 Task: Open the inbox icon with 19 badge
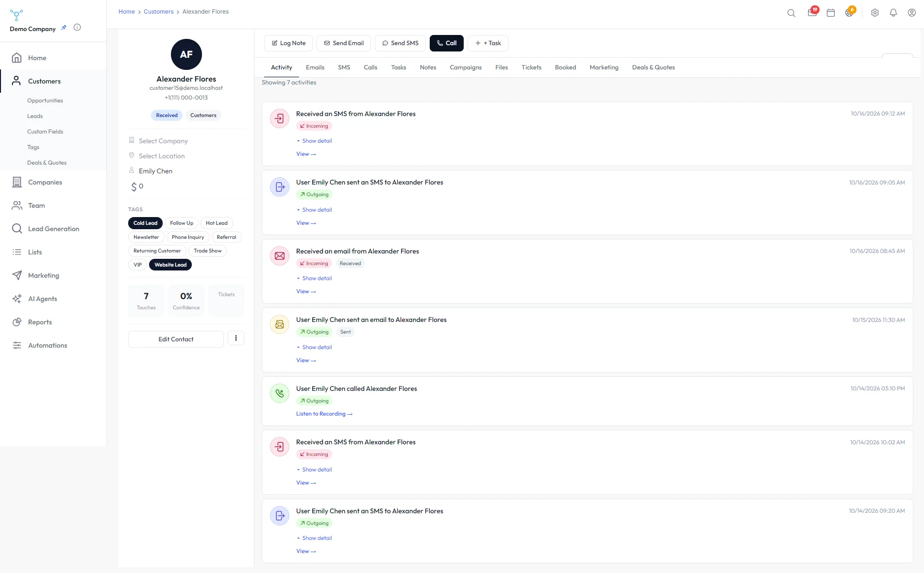(x=812, y=13)
